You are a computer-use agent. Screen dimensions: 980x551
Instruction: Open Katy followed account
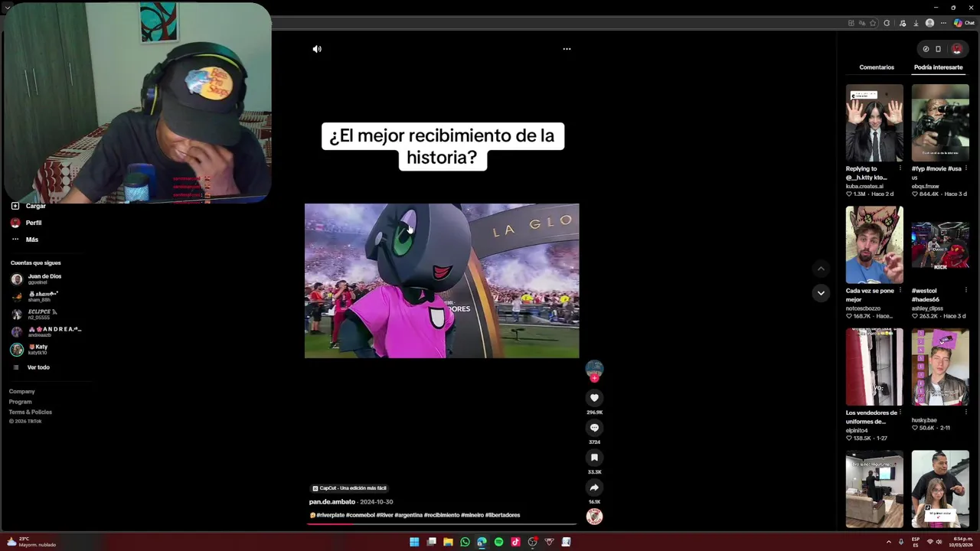click(29, 350)
